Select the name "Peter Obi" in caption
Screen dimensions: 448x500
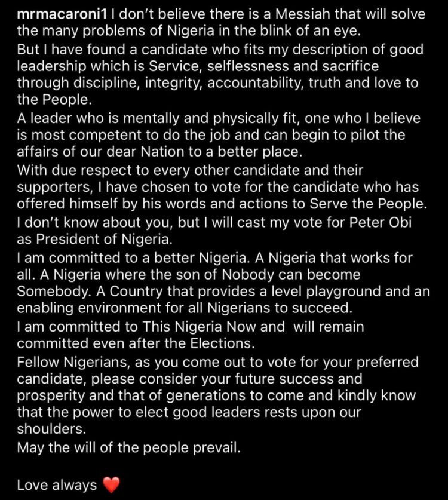(x=380, y=222)
